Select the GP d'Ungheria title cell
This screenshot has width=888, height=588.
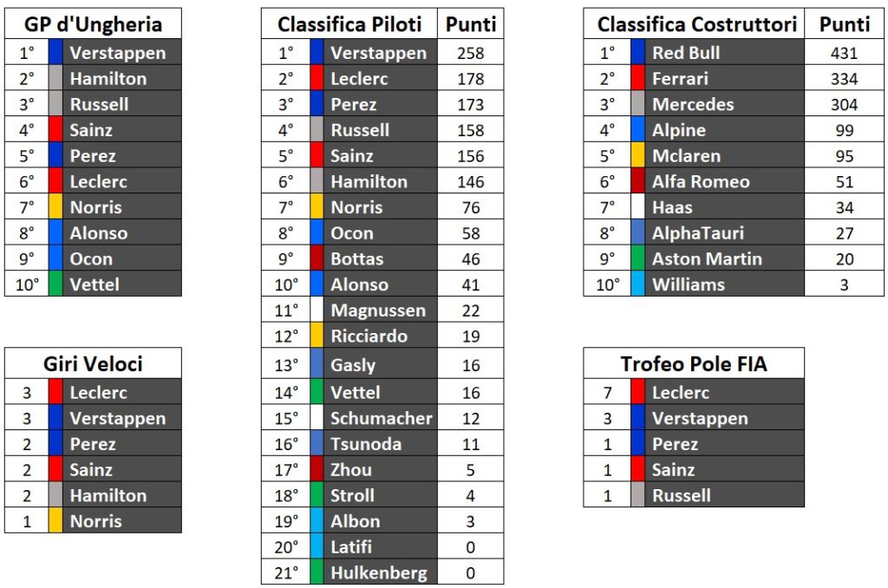[93, 24]
